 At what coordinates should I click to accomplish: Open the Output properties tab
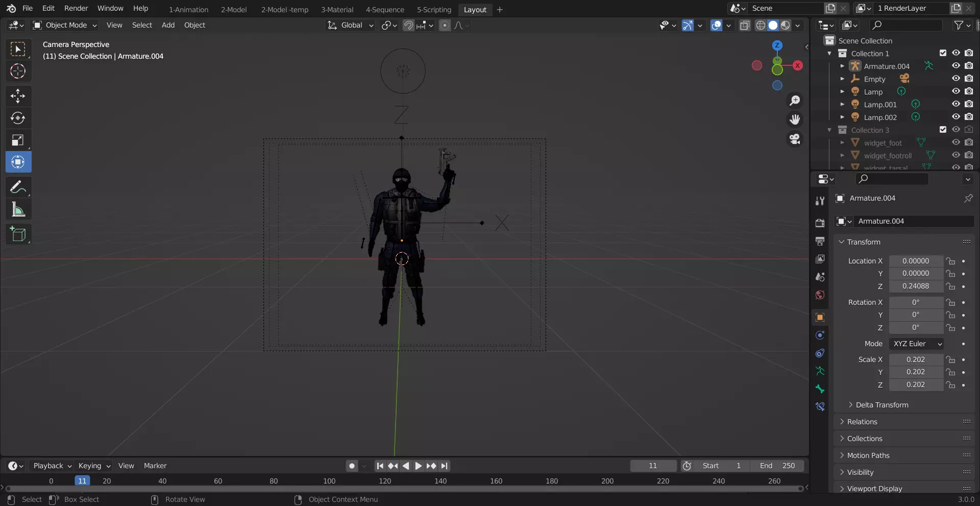(820, 241)
